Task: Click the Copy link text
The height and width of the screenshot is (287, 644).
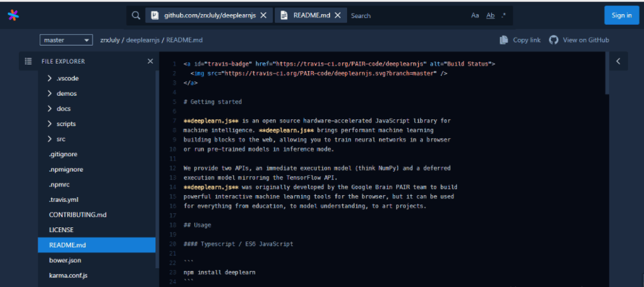Action: click(x=527, y=40)
